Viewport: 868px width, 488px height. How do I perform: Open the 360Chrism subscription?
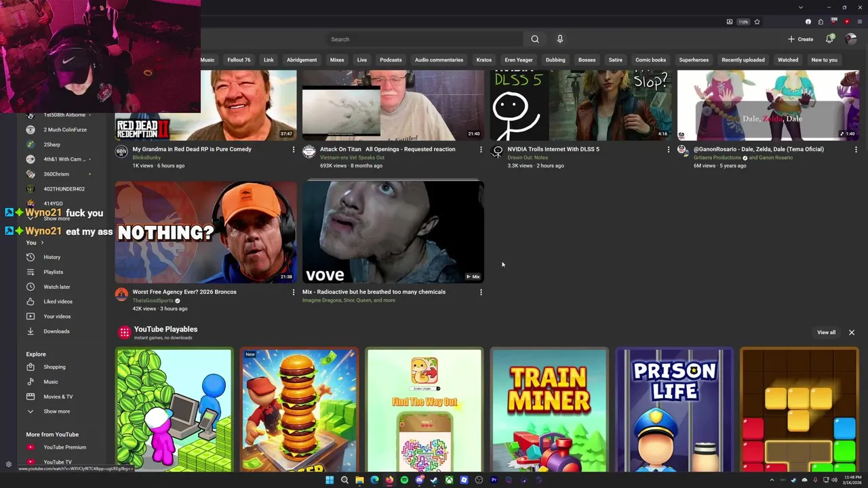click(58, 174)
